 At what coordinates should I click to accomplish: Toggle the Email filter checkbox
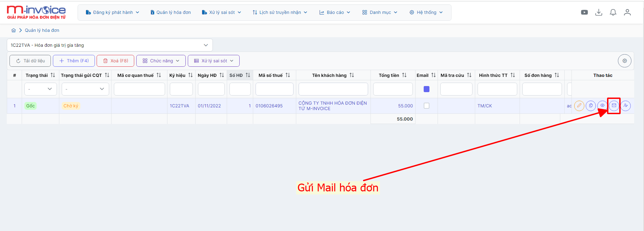[x=427, y=89]
